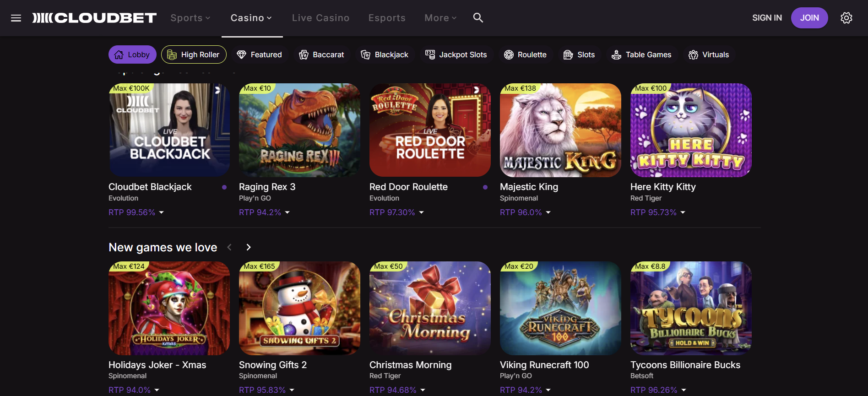Select the Baccarat category
The height and width of the screenshot is (396, 868).
(x=321, y=55)
